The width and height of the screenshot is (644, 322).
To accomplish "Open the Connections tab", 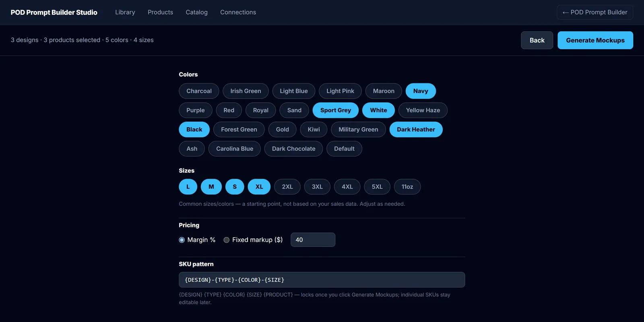I will (238, 12).
